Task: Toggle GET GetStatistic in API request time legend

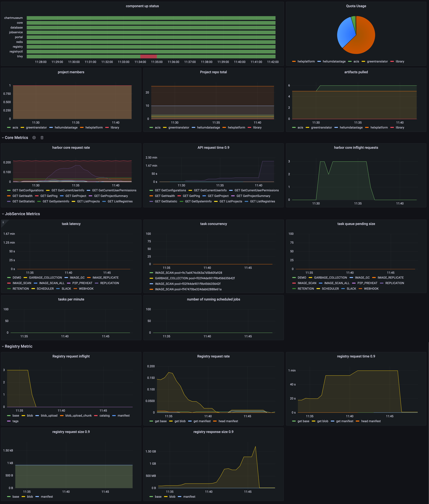Action: pos(166,201)
